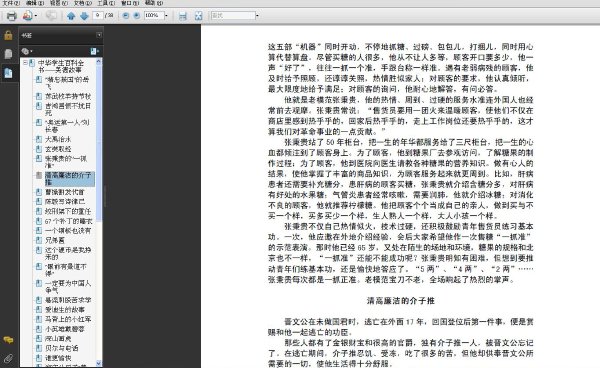Open the 帮助 (Help) menu
This screenshot has height=368, width=600.
(154, 3)
